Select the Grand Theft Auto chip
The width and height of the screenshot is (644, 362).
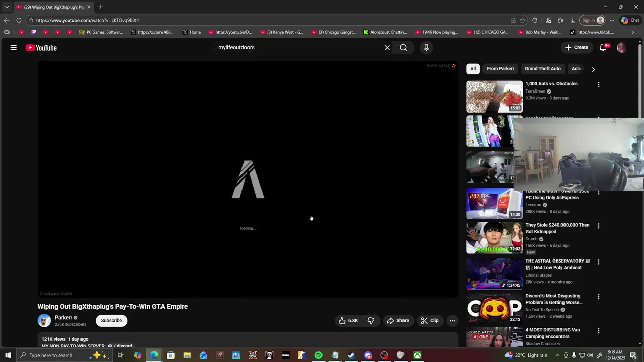(x=542, y=69)
